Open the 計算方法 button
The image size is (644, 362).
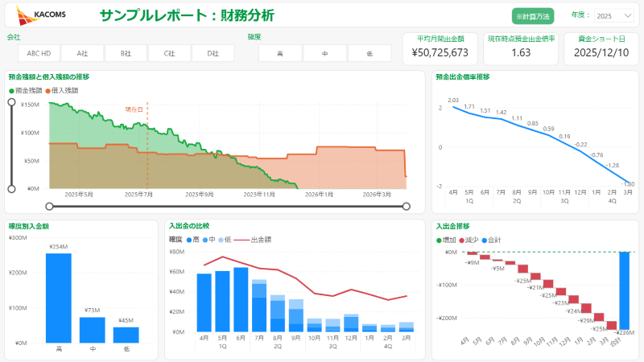pos(533,16)
